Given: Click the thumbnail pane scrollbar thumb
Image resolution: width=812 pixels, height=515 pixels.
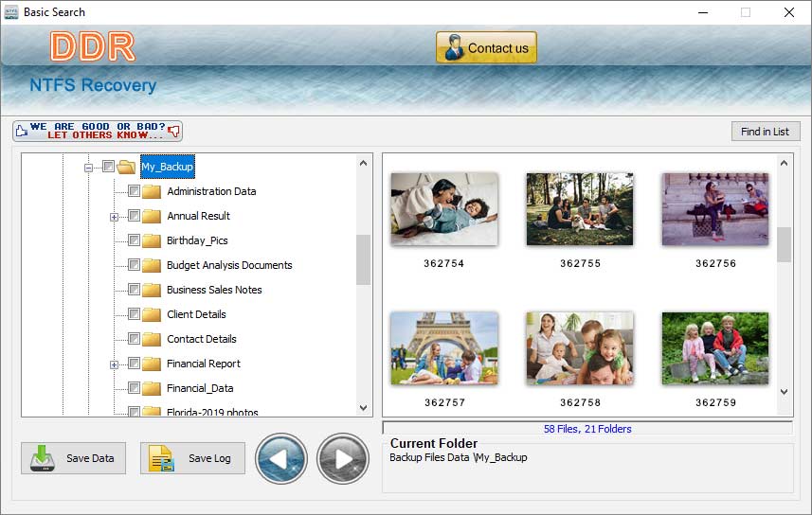Looking at the screenshot, I should pos(784,244).
